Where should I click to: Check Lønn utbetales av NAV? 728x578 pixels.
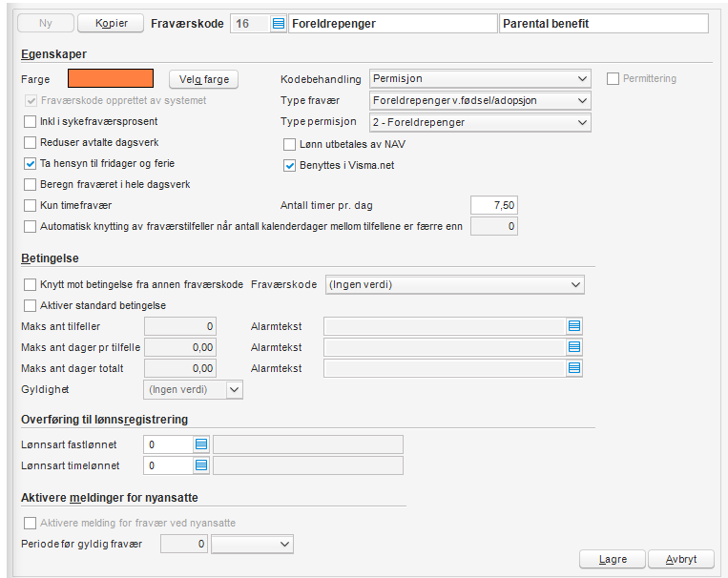(x=291, y=144)
